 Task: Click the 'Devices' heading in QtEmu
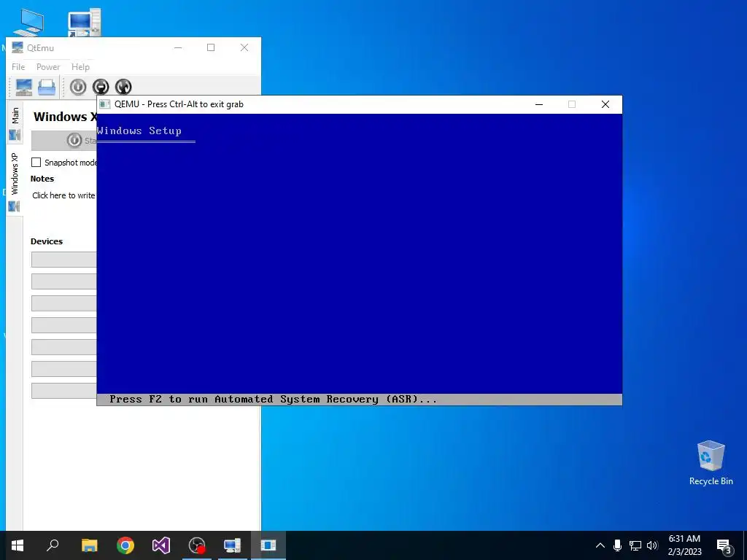coord(47,241)
